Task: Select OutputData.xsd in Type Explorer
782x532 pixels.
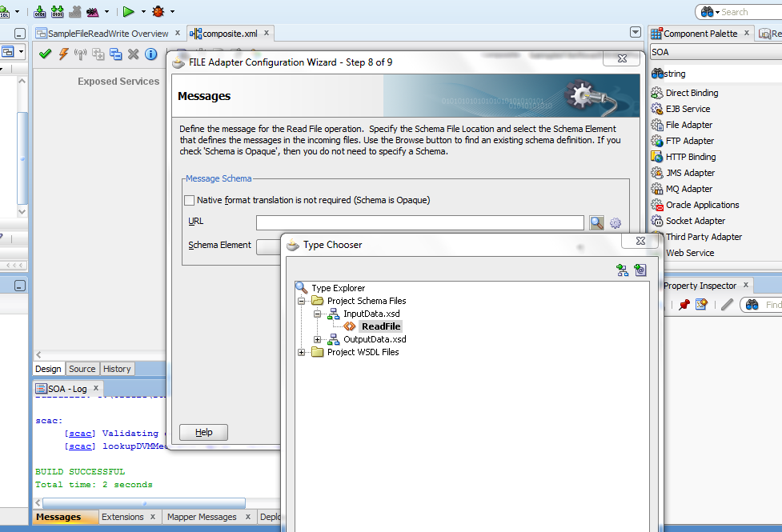Action: click(375, 339)
